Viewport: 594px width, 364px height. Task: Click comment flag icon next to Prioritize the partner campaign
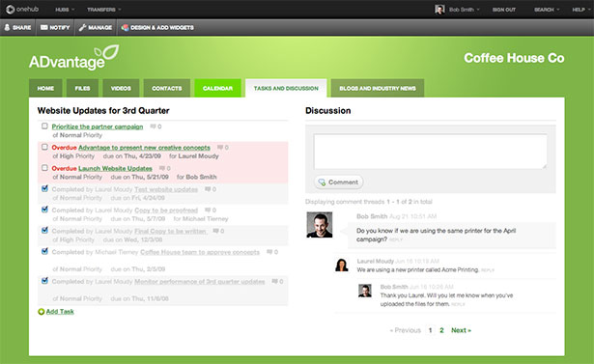coord(153,126)
